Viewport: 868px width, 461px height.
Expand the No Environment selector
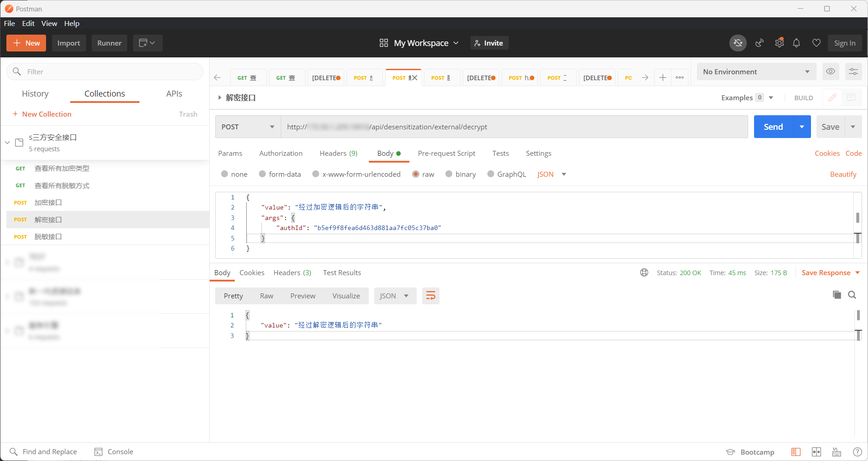756,72
